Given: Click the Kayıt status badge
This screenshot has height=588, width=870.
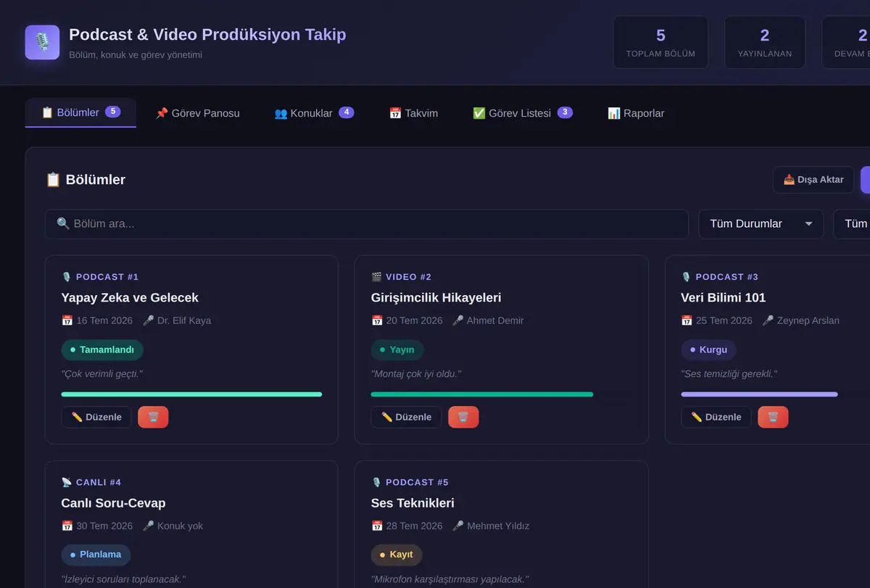Looking at the screenshot, I should [397, 555].
